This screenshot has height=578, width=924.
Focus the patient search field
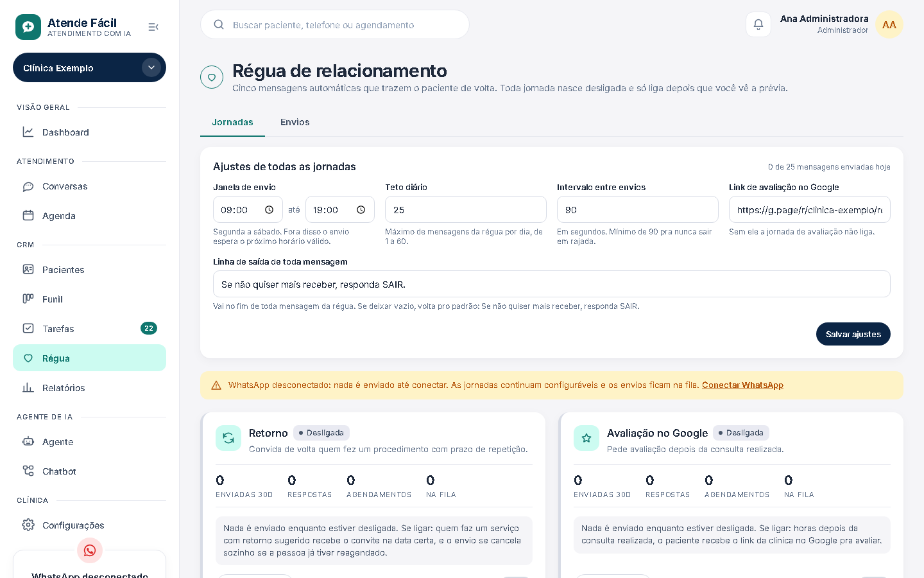click(335, 24)
